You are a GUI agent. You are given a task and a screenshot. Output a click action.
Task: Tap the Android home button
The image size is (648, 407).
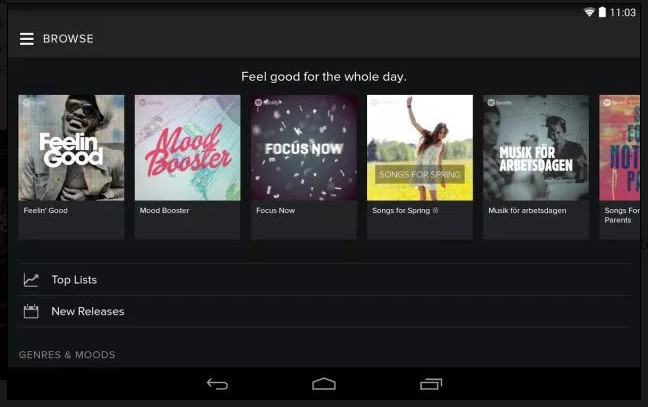[324, 384]
